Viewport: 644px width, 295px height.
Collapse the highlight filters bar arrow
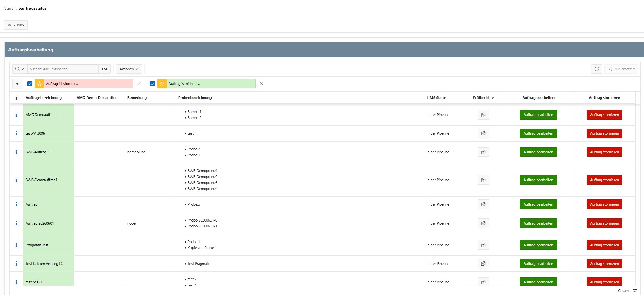[17, 84]
